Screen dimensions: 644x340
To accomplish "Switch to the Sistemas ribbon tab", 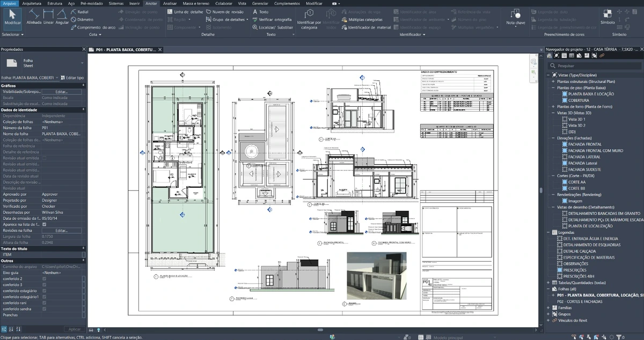I will pyautogui.click(x=115, y=3).
